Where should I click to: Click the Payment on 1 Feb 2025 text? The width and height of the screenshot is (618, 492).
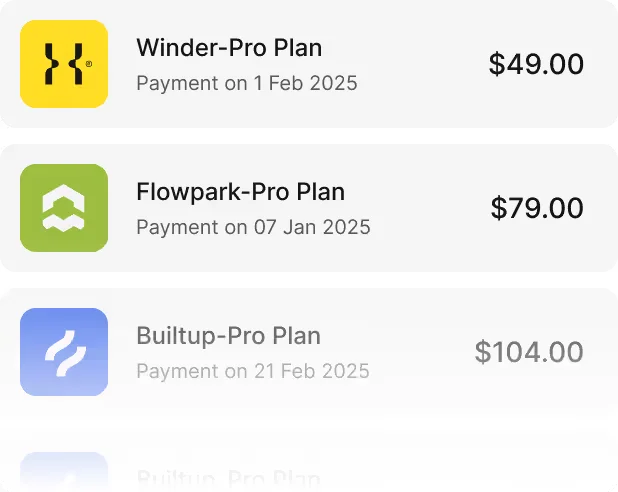click(246, 83)
